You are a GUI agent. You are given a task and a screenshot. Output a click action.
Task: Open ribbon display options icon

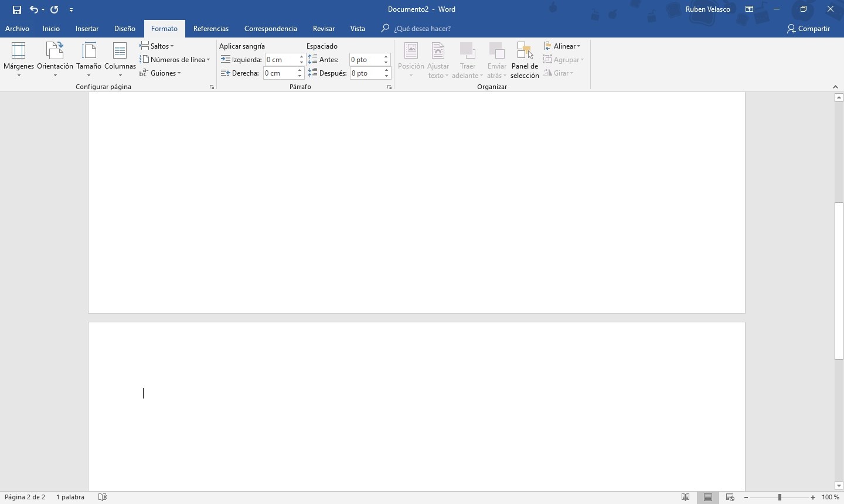(749, 9)
